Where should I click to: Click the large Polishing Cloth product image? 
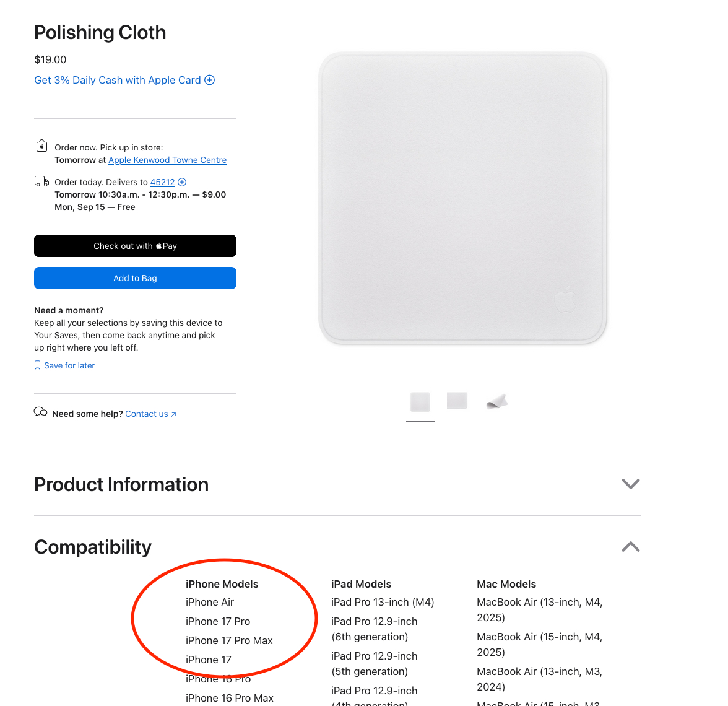pos(462,198)
